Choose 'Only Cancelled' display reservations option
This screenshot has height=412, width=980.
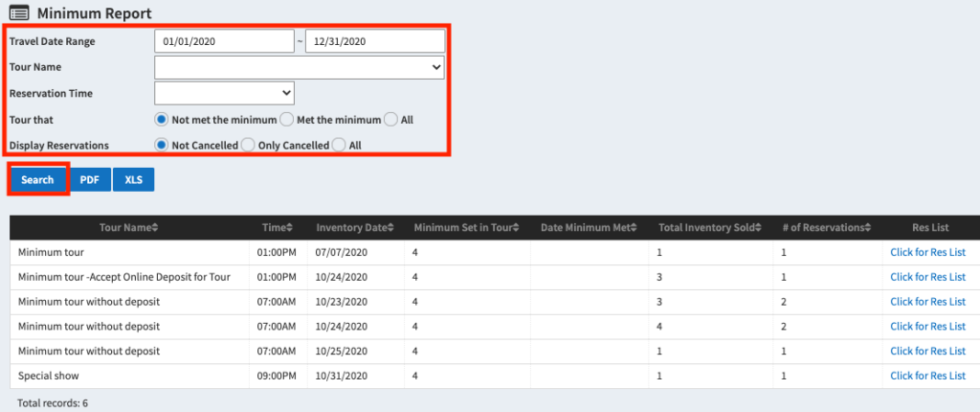[247, 145]
